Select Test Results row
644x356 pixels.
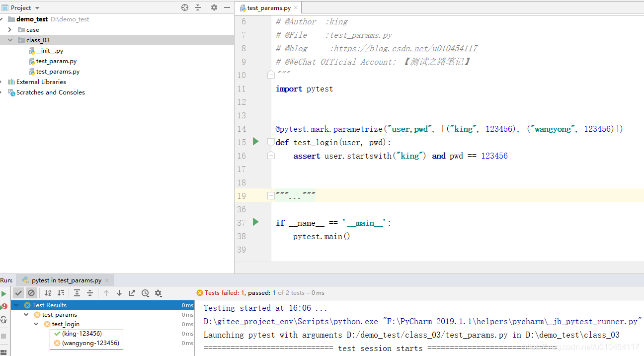click(x=102, y=305)
